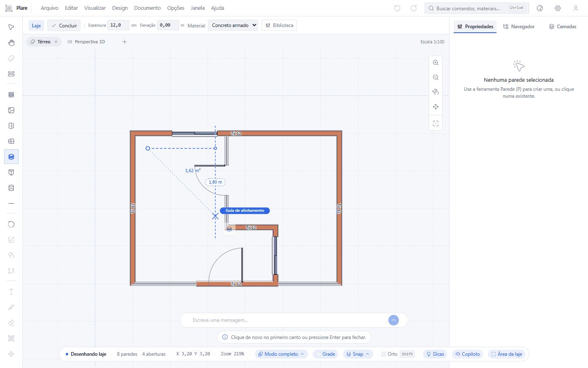Screen dimensions: 588x368
Task: Select the text tool
Action: pyautogui.click(x=11, y=292)
